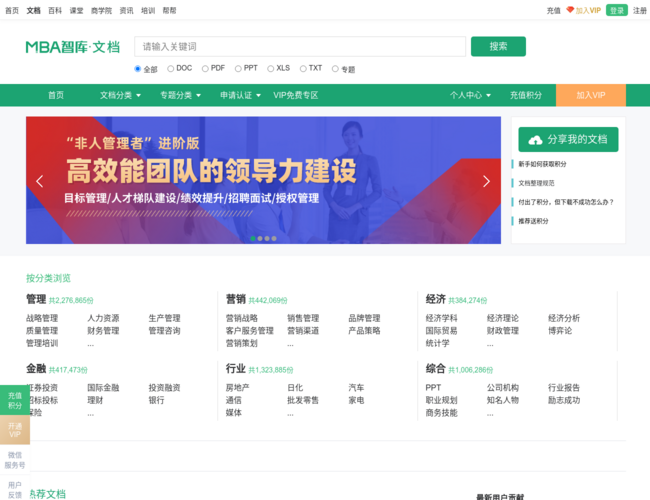
Task: Go to previous banner slide arrow
Action: (x=40, y=181)
